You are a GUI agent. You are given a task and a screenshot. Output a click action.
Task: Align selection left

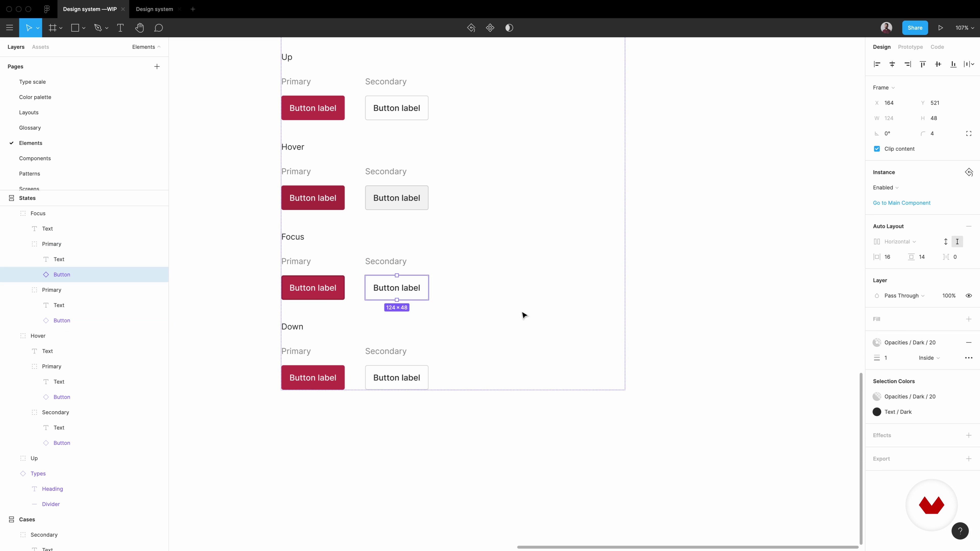[x=877, y=64]
